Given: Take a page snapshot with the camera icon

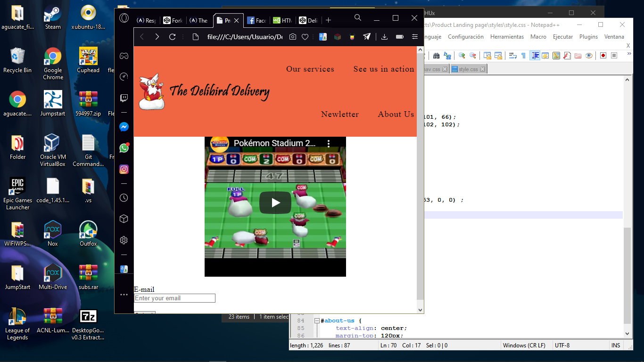Looking at the screenshot, I should 293,36.
